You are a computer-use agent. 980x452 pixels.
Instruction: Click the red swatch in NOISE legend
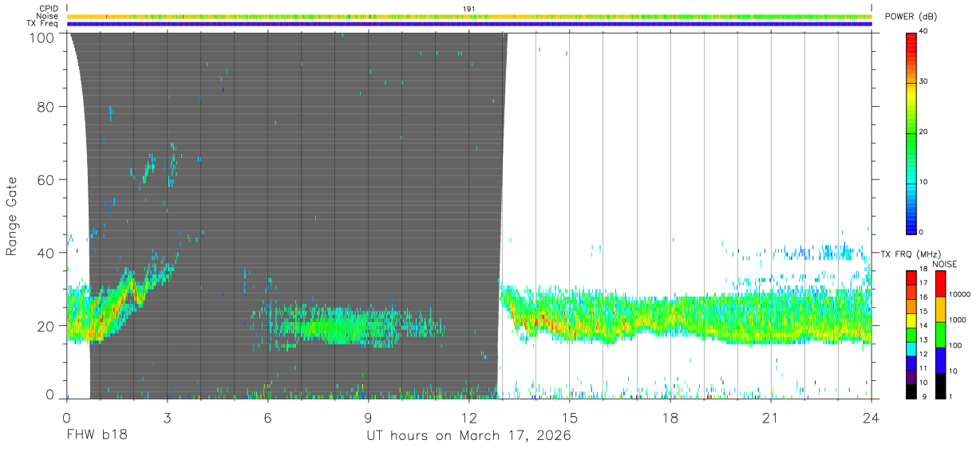click(940, 283)
